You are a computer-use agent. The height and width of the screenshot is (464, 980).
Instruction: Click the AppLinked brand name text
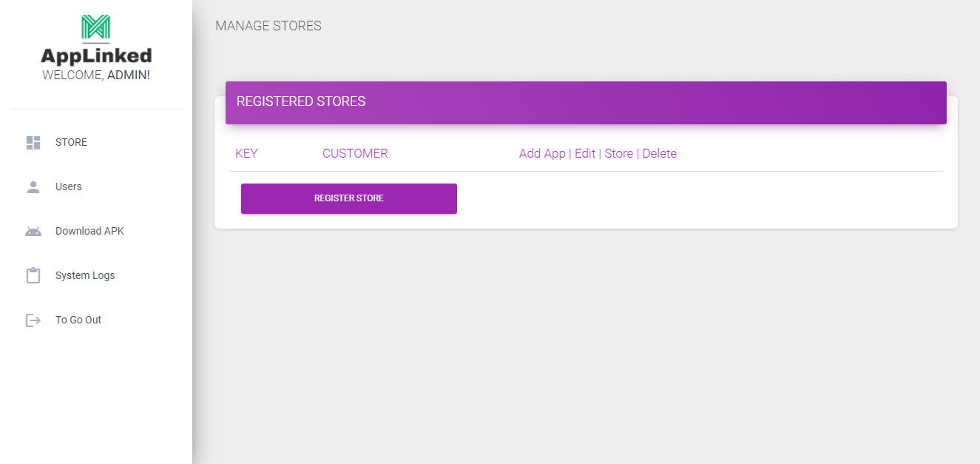[x=96, y=56]
